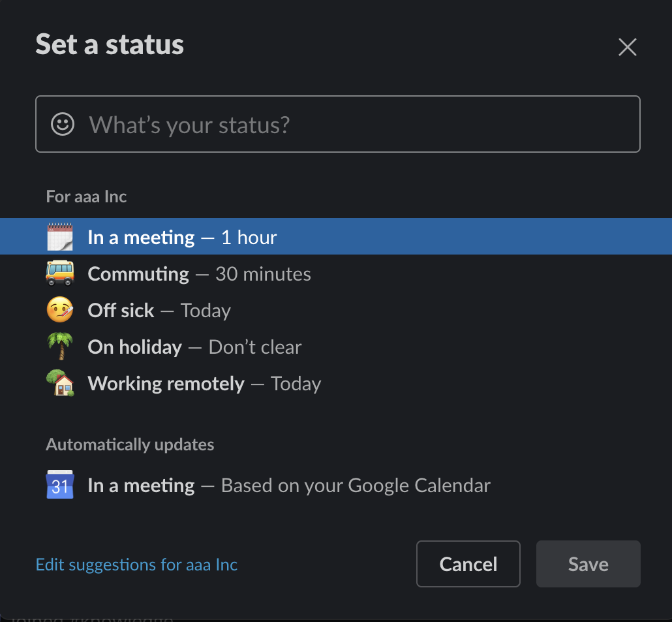Open the emoji picker in the status field
Screen dimensions: 672x622
click(x=63, y=124)
